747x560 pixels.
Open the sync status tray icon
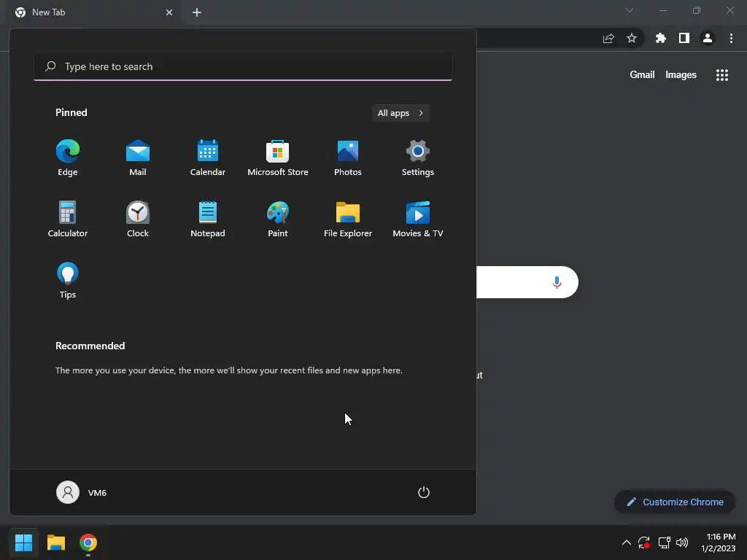(644, 542)
